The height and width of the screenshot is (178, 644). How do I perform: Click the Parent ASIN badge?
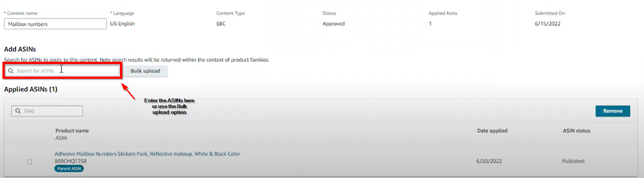tap(69, 169)
